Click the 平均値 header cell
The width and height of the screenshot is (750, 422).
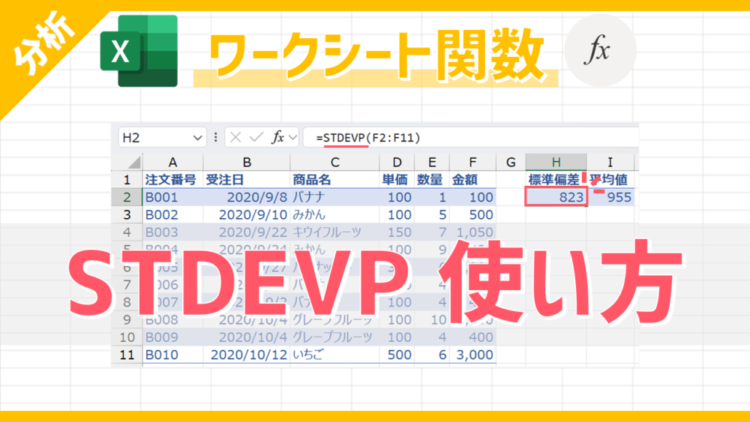pos(610,180)
